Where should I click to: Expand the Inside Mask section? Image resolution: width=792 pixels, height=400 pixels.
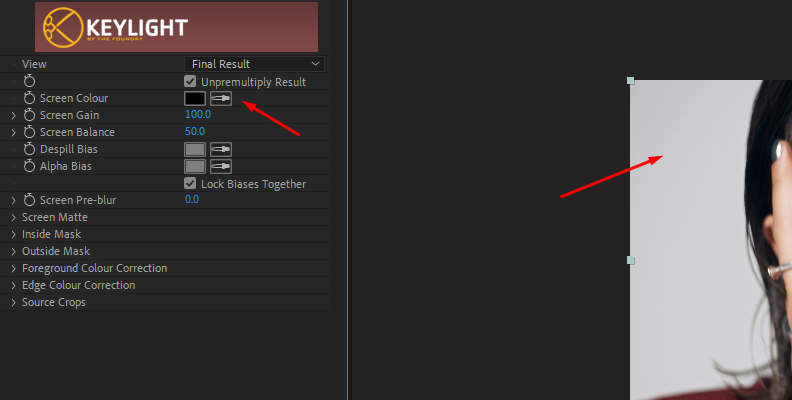[x=14, y=234]
